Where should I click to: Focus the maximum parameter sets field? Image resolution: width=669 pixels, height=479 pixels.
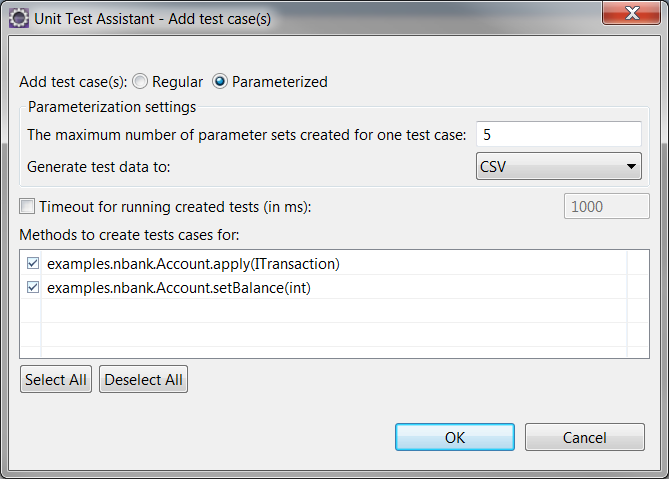(558, 134)
